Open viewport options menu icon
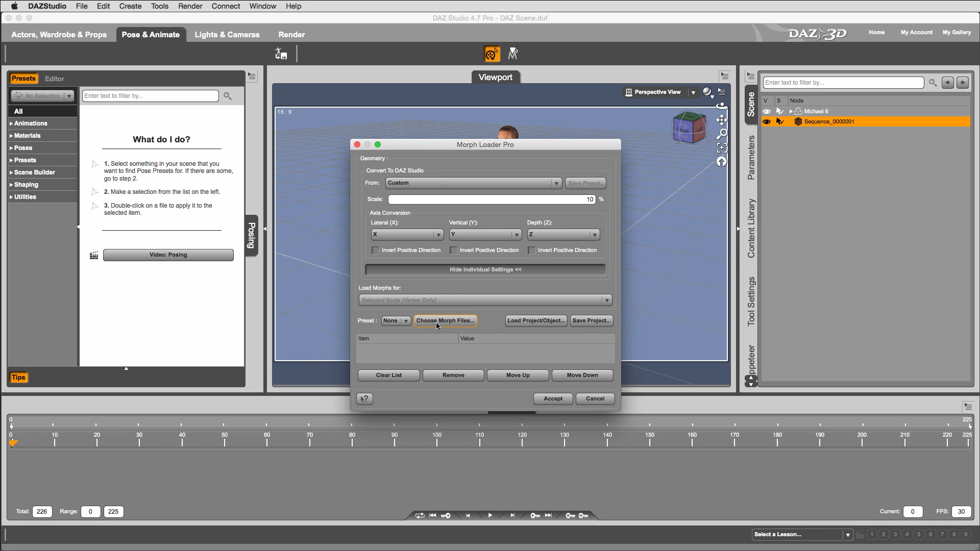This screenshot has height=551, width=980. point(722,92)
